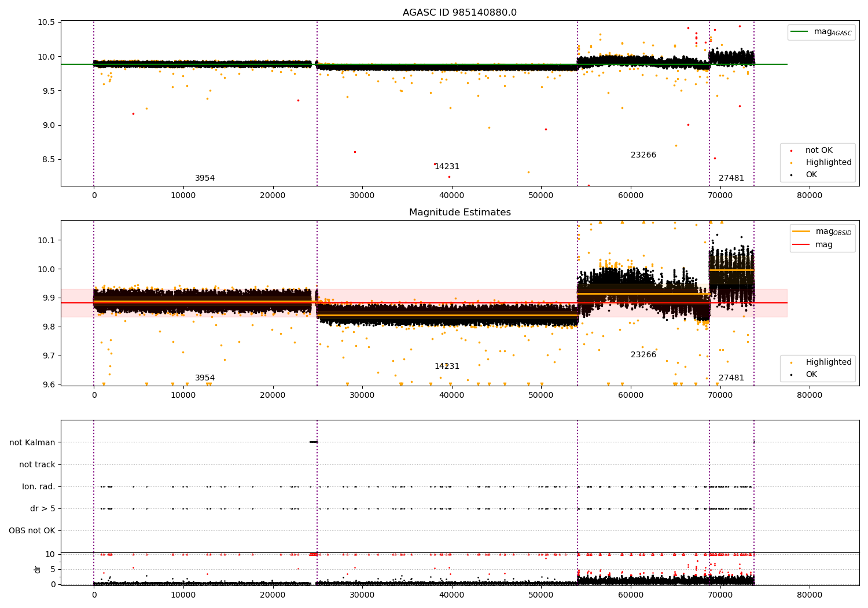Click the 9.5 y-axis tick label
Image resolution: width=868 pixels, height=608 pixels.
(49, 91)
